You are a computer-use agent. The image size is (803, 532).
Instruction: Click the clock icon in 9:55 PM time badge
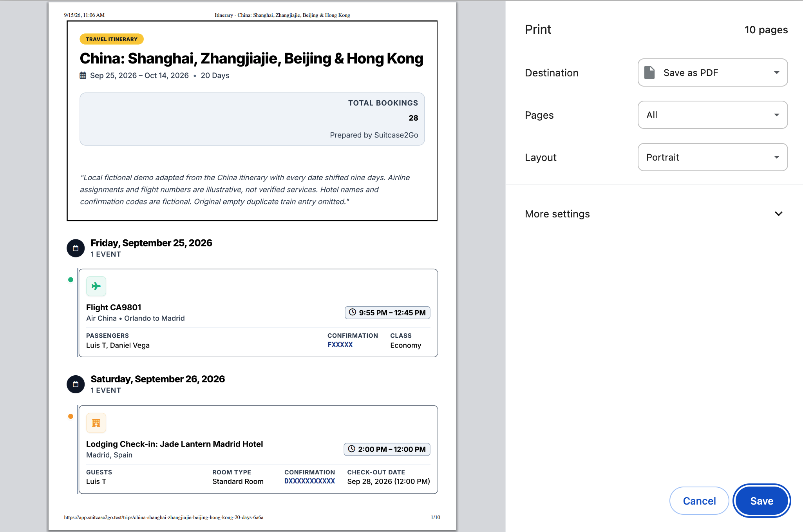pos(353,312)
